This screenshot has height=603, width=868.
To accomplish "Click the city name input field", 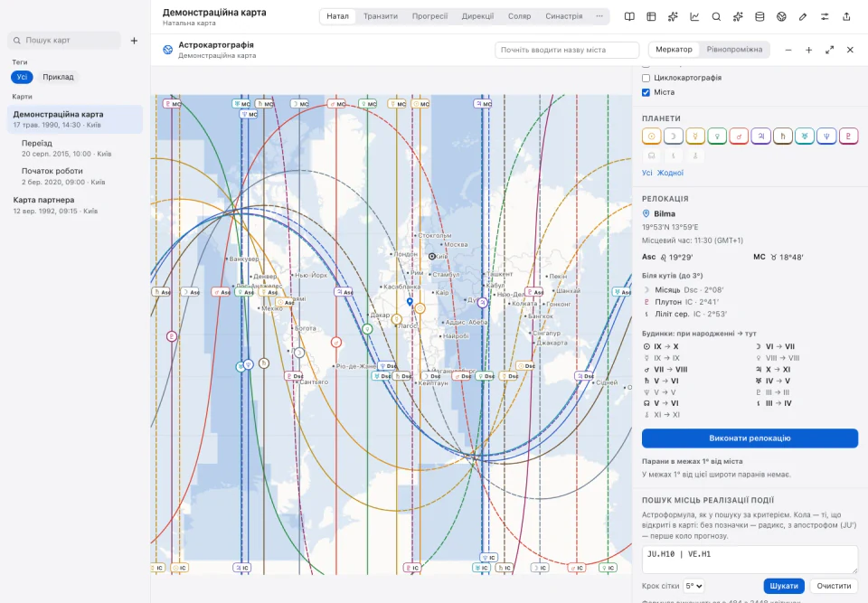I will click(567, 50).
